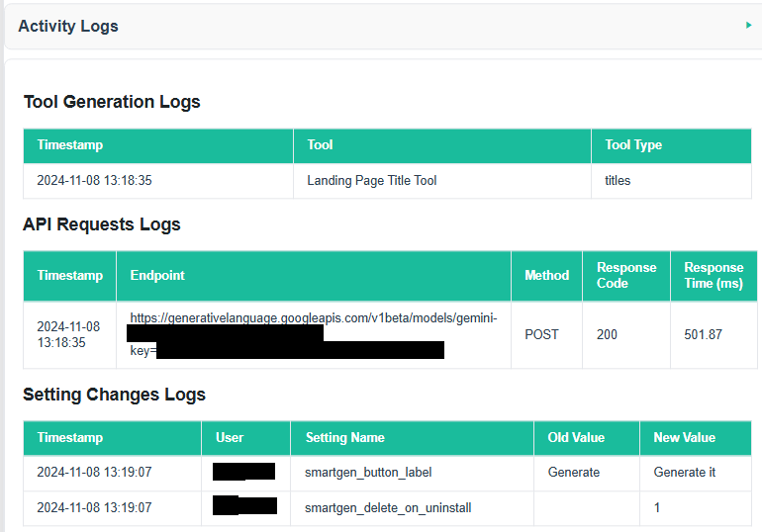Screen dimensions: 762x532
Task: Expand the Activity Logs arrow
Action: (x=749, y=25)
